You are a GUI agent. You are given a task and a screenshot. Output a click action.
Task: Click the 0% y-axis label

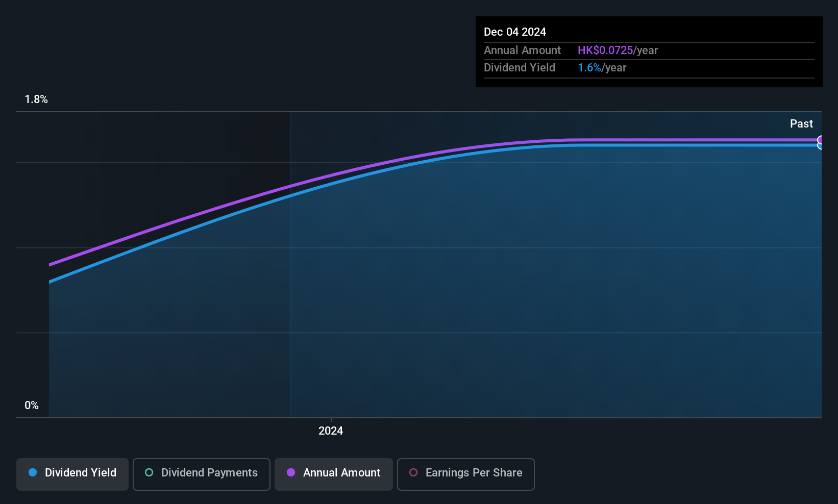point(32,406)
